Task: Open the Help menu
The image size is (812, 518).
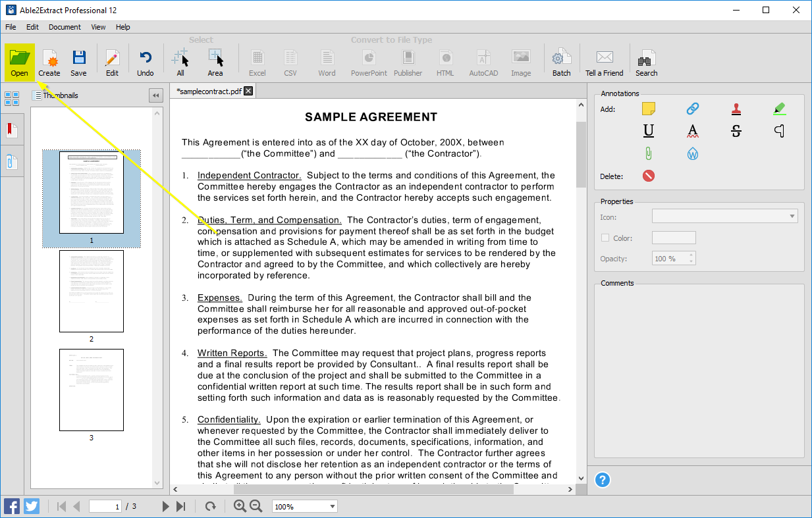Action: point(123,27)
